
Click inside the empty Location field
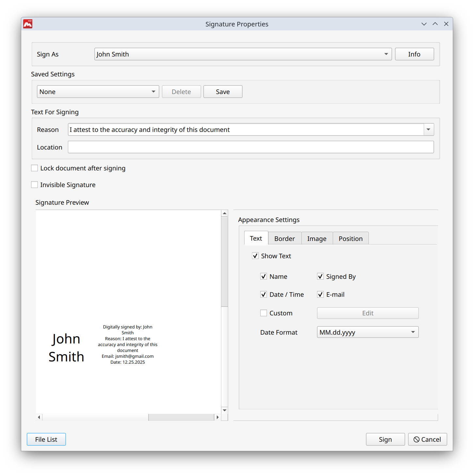tap(250, 147)
